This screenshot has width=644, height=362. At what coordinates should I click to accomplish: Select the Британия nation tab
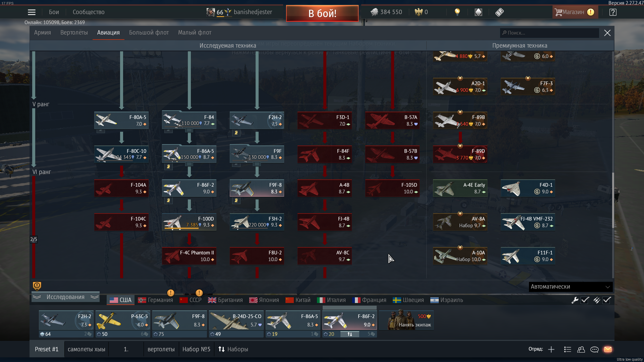pyautogui.click(x=225, y=300)
